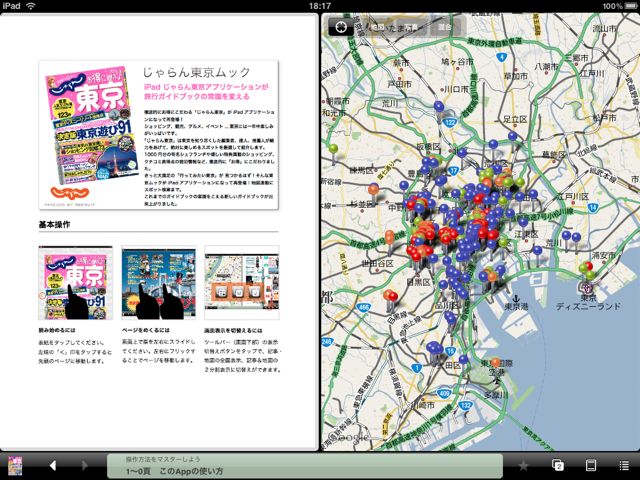The image size is (640, 480).
Task: Tap route 14 highway badge near 江戸川区
Action: pos(593,207)
